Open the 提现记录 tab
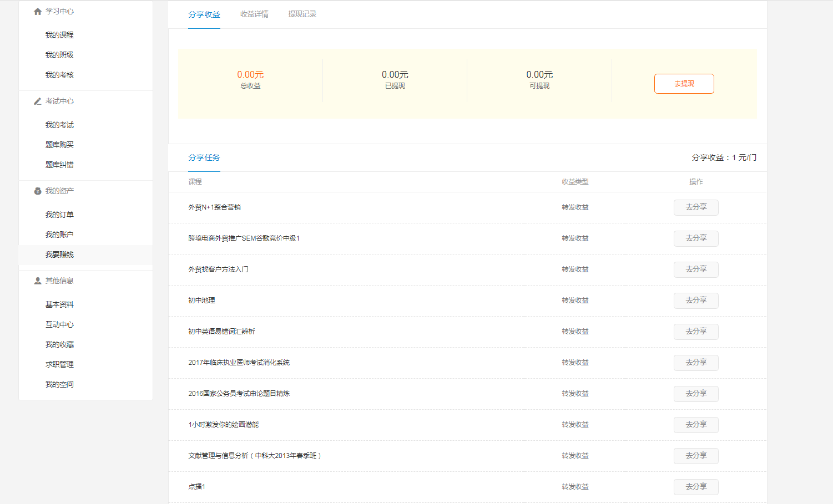 coord(302,14)
